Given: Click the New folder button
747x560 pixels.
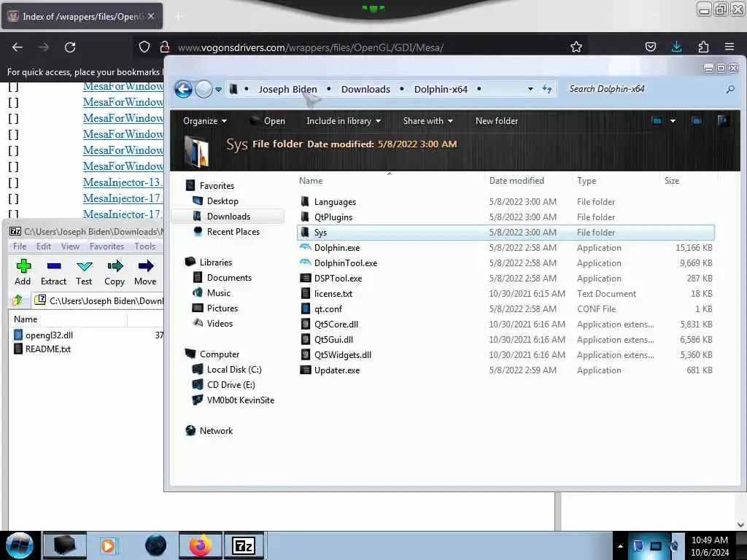Looking at the screenshot, I should point(496,121).
